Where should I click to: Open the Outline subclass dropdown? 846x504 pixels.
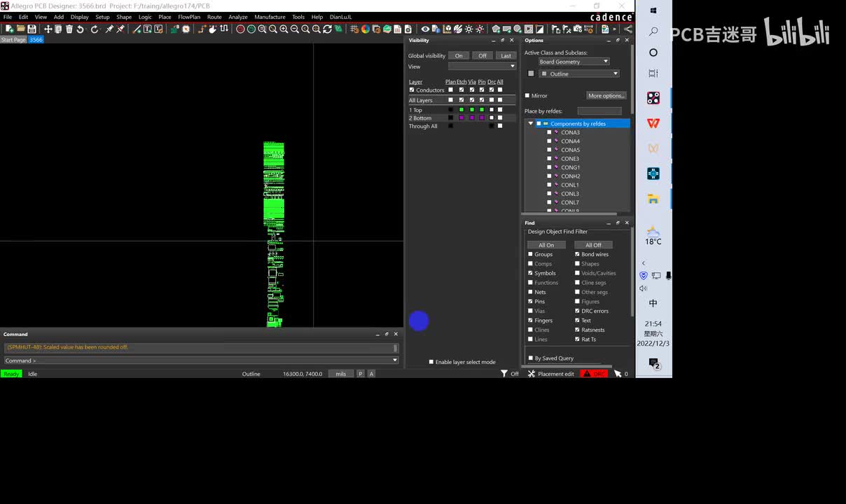click(x=579, y=73)
